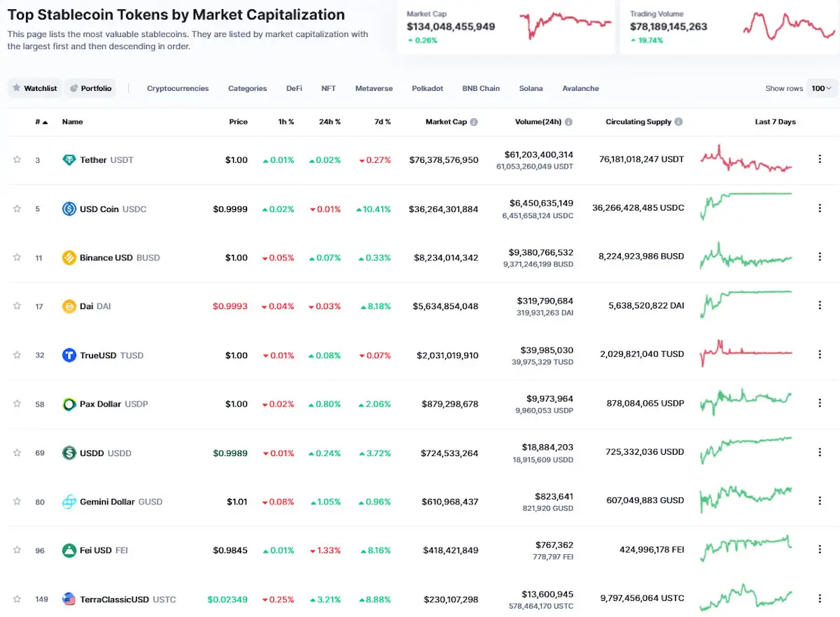This screenshot has width=840, height=617.
Task: Star Tether to add to watchlist
Action: [x=17, y=159]
